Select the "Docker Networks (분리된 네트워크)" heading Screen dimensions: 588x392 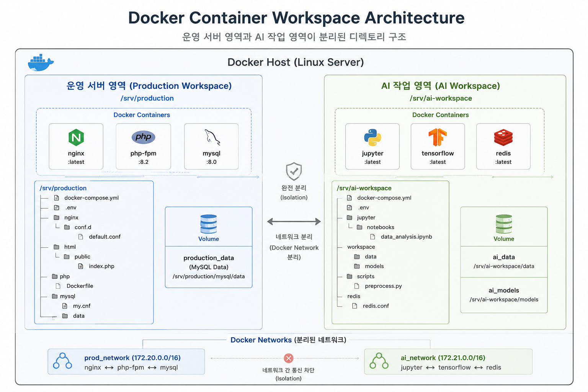tap(288, 340)
